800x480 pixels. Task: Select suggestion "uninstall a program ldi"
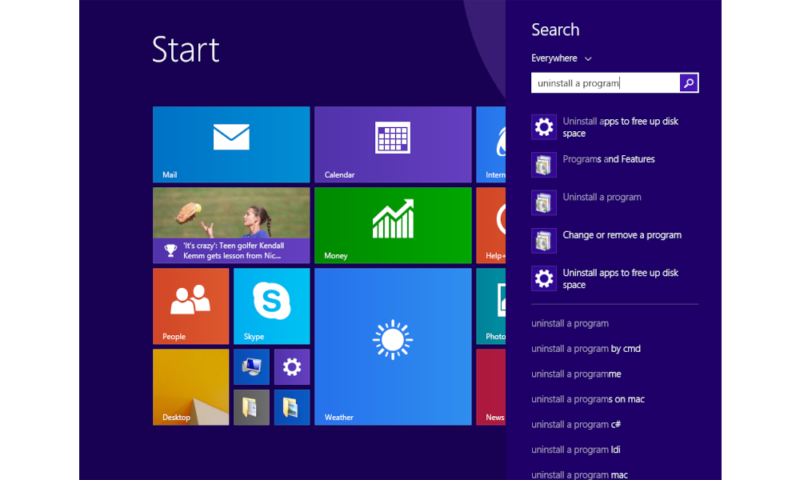coord(576,450)
